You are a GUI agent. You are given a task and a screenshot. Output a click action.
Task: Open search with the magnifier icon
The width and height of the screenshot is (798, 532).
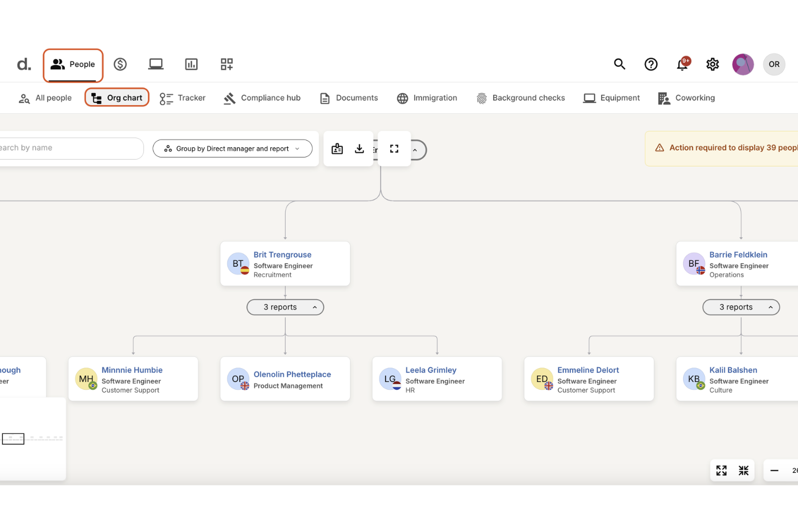620,64
